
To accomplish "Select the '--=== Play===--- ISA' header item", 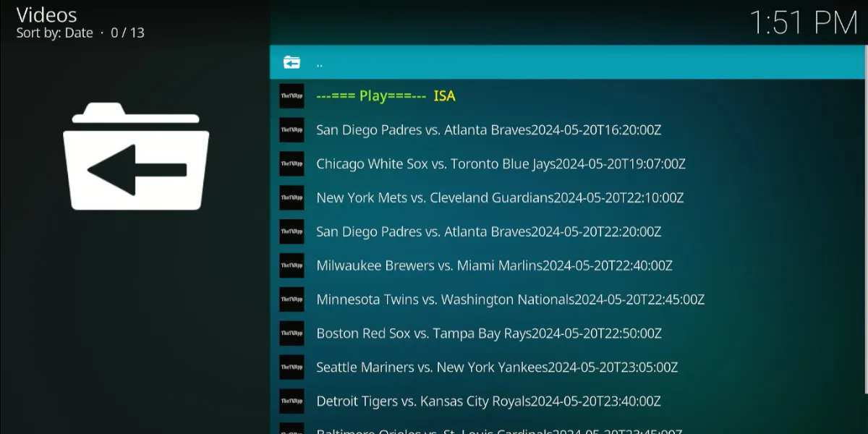I will tap(386, 96).
